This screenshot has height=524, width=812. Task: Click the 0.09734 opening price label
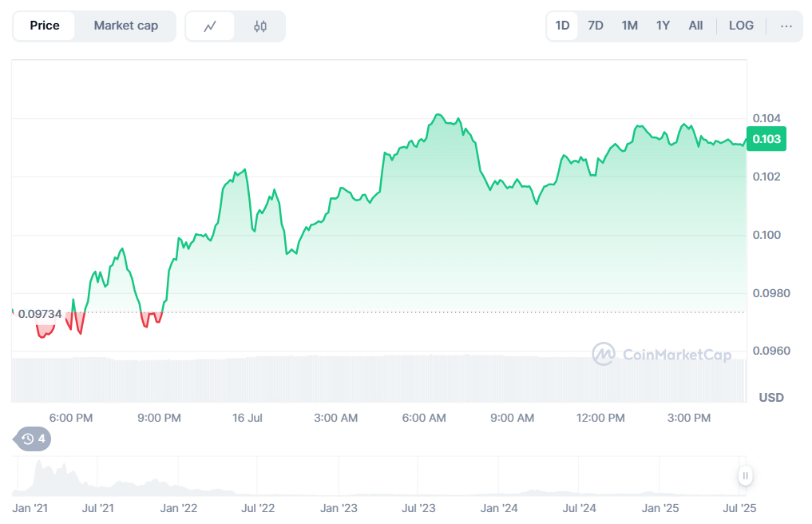[40, 314]
